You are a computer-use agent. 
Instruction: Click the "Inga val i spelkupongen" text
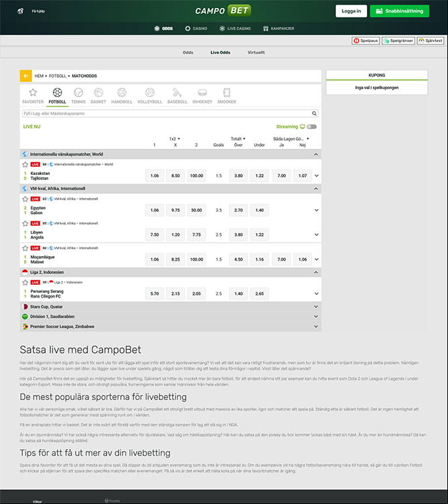tap(377, 88)
